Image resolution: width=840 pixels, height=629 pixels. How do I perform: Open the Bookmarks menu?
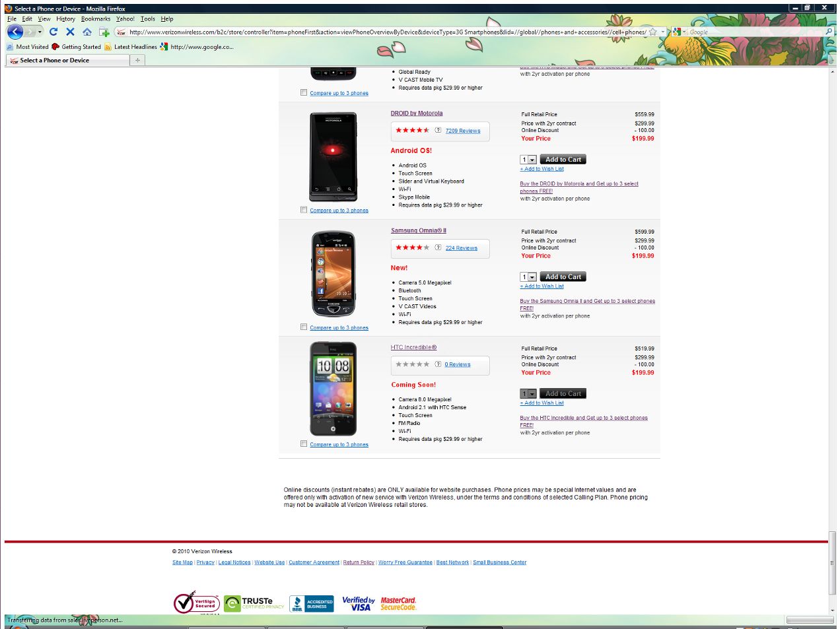(96, 19)
